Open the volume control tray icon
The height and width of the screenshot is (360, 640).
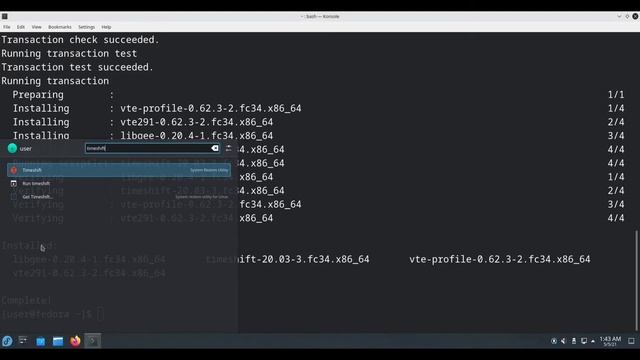564,341
